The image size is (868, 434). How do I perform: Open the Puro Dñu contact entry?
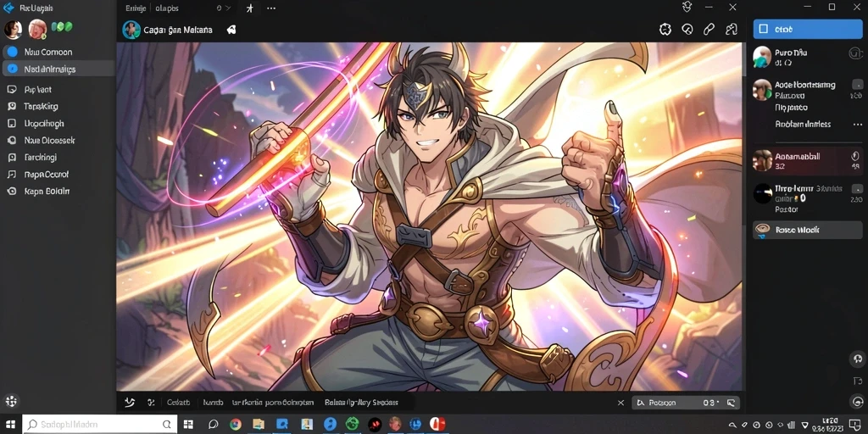(808, 57)
